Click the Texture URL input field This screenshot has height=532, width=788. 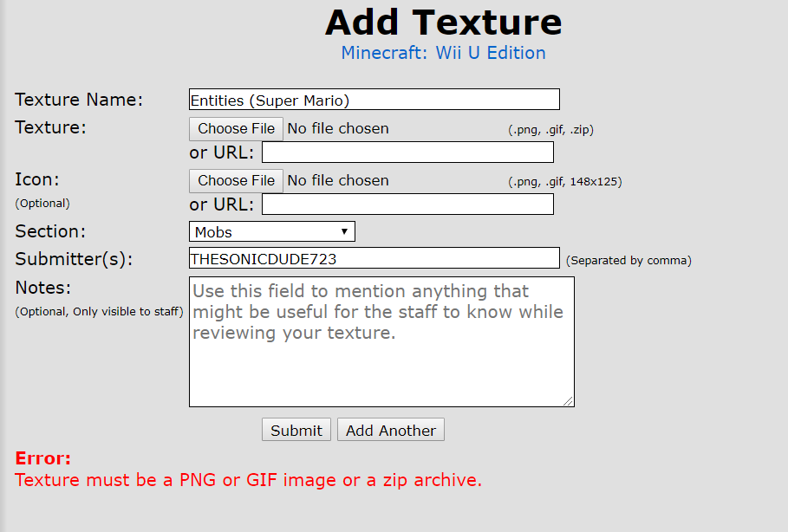pos(407,152)
